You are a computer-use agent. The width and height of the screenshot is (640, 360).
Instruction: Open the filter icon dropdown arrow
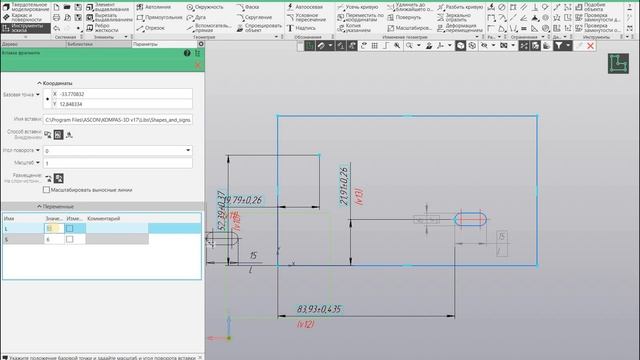click(x=568, y=46)
